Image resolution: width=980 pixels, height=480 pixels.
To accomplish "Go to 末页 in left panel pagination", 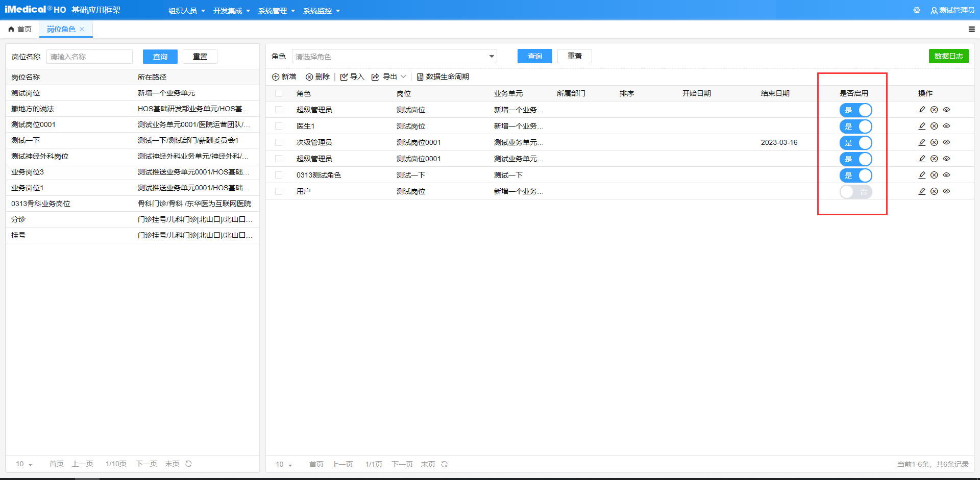I will point(172,464).
